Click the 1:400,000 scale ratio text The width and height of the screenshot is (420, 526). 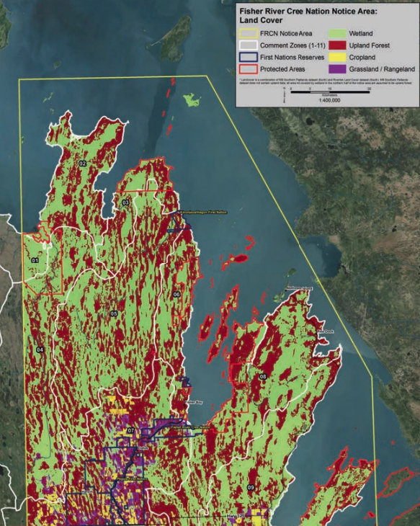[330, 100]
